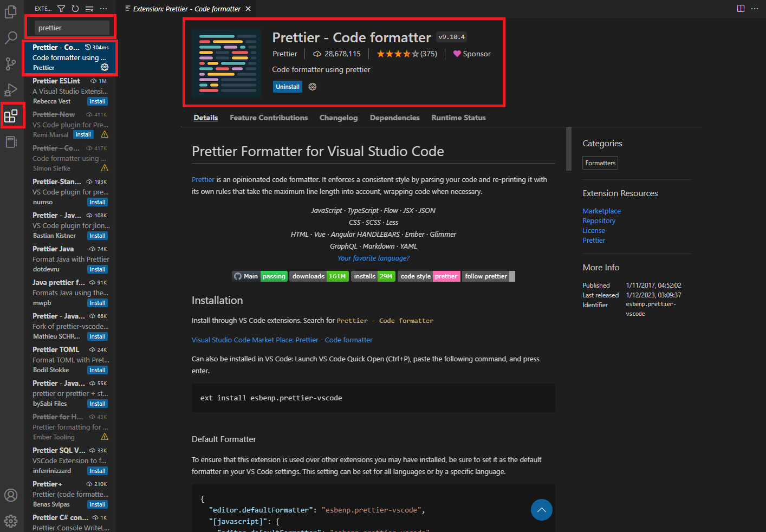The image size is (766, 532).
Task: Open the Repository resource link
Action: point(599,220)
